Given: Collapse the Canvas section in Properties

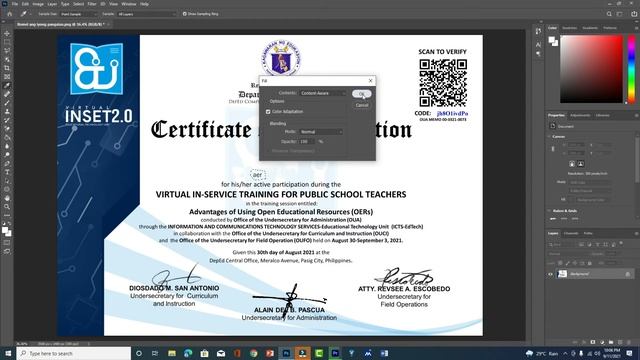Looking at the screenshot, I should (x=549, y=136).
